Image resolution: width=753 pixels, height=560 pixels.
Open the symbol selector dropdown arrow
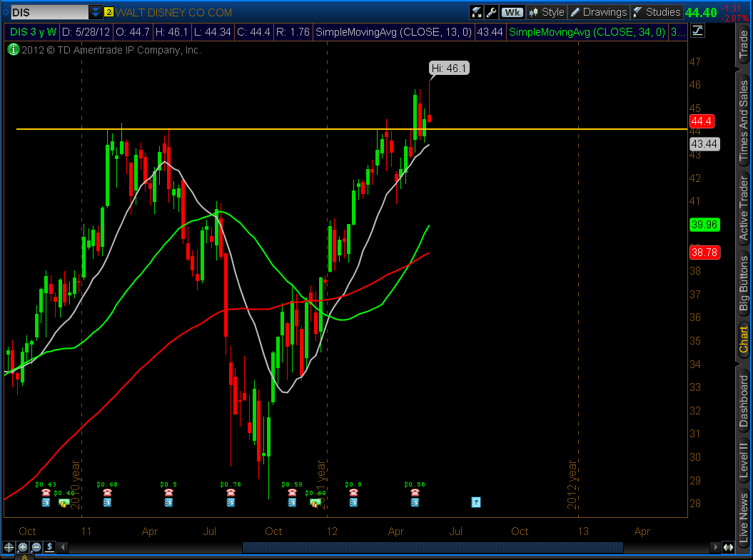click(x=96, y=12)
